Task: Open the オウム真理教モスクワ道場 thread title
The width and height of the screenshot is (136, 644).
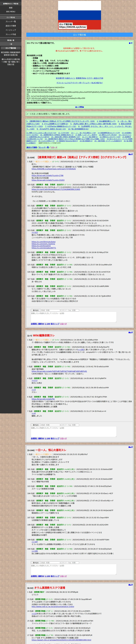Action: tap(50, 588)
